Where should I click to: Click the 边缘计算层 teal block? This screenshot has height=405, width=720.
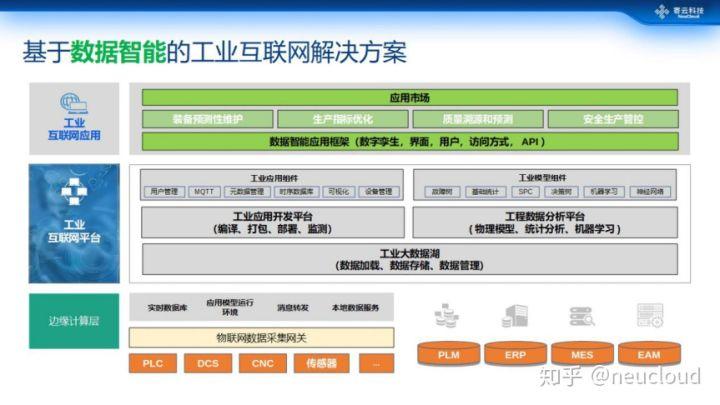point(74,321)
